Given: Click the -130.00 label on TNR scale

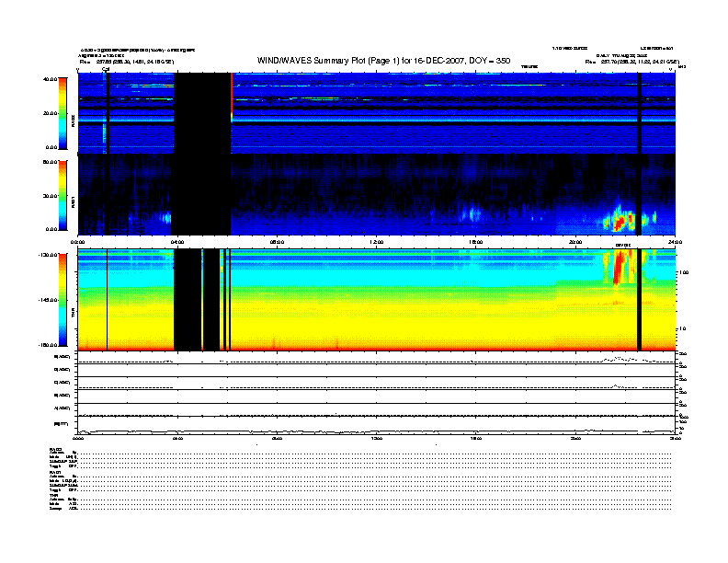Looking at the screenshot, I should pyautogui.click(x=49, y=255).
